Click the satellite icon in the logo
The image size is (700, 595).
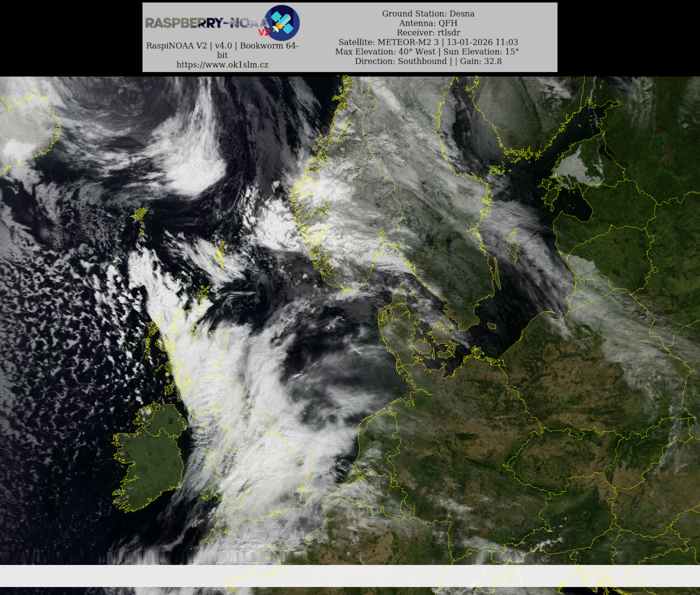coord(282,23)
